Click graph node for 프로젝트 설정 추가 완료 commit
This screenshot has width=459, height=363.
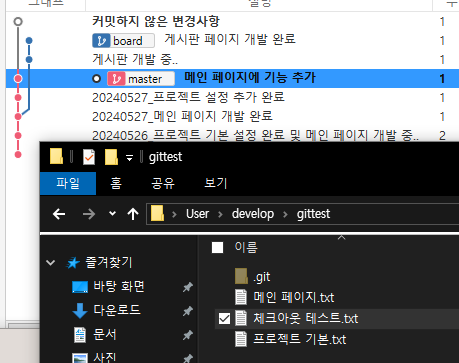18,98
